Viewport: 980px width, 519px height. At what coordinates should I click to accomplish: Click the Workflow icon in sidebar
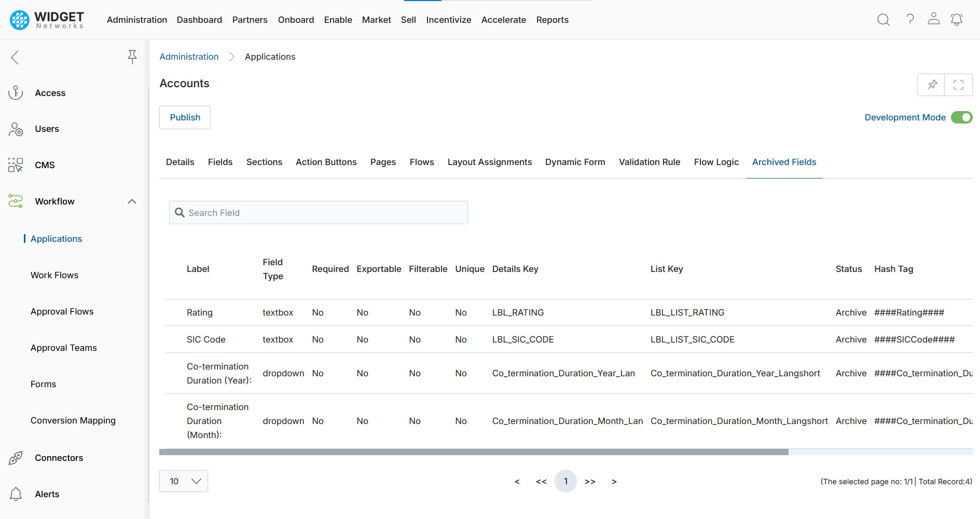pos(16,201)
